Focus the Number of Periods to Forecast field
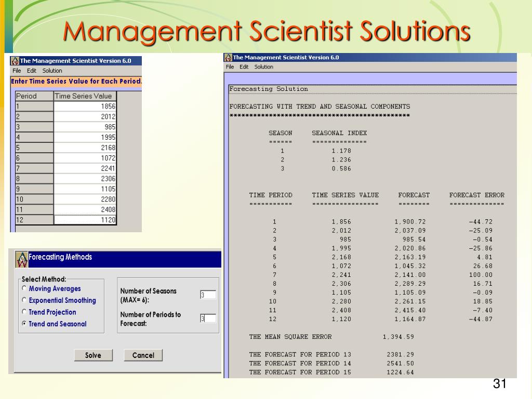Screen dimensions: 532x399 (x=208, y=318)
